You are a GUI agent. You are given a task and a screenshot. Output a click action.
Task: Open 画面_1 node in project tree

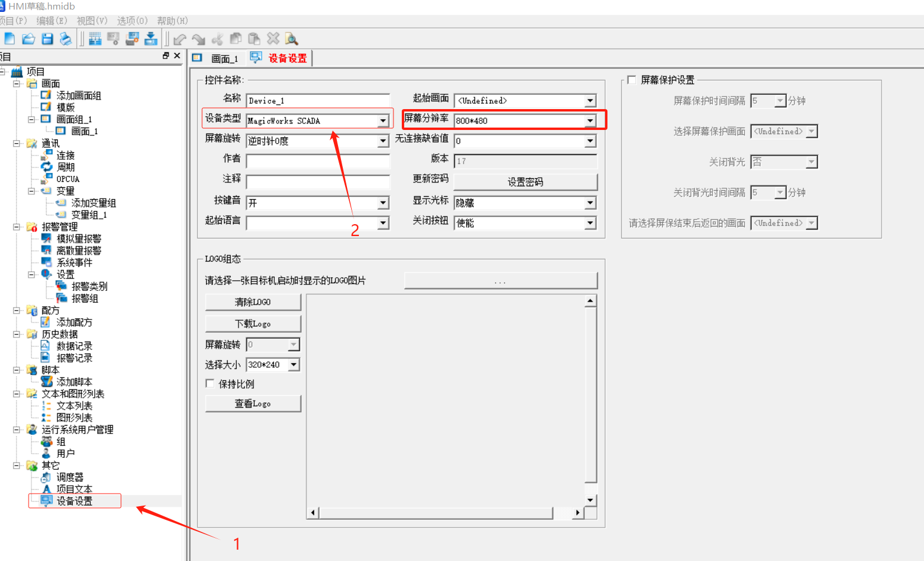click(85, 131)
